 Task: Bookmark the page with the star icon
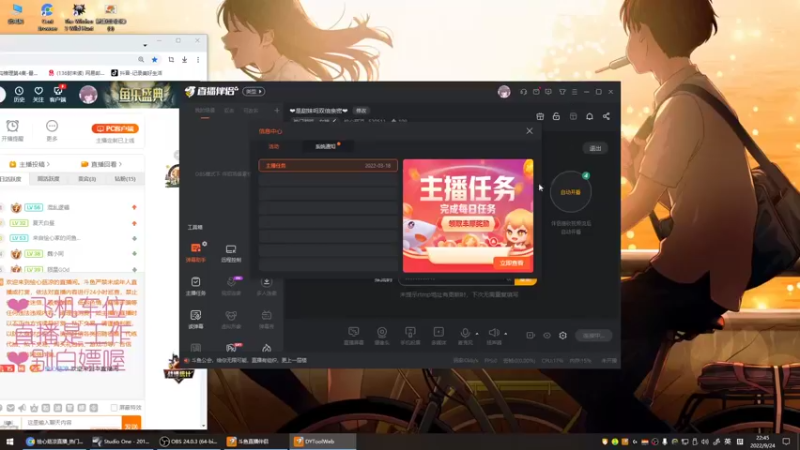click(155, 60)
